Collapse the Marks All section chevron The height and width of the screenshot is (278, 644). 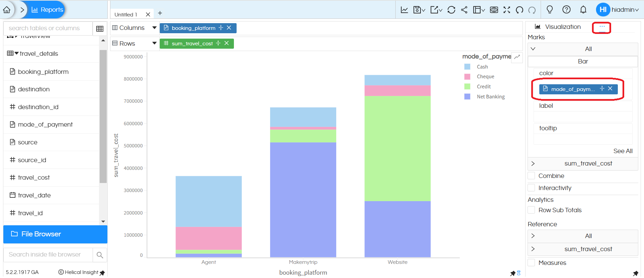(x=533, y=49)
